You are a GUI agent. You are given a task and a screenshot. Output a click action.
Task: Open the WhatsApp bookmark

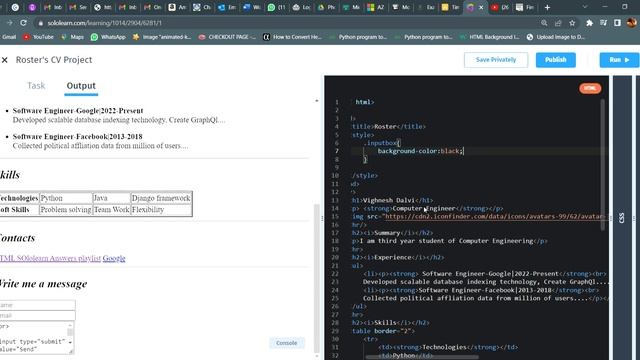click(x=108, y=37)
